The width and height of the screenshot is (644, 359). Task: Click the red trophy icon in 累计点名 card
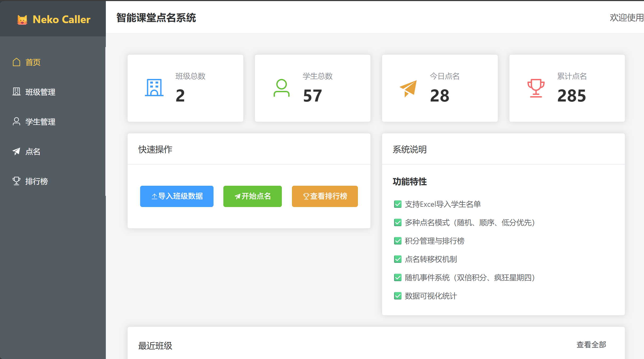pyautogui.click(x=536, y=88)
